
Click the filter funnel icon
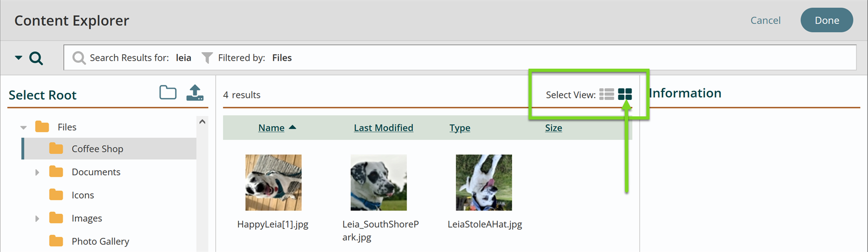[207, 58]
